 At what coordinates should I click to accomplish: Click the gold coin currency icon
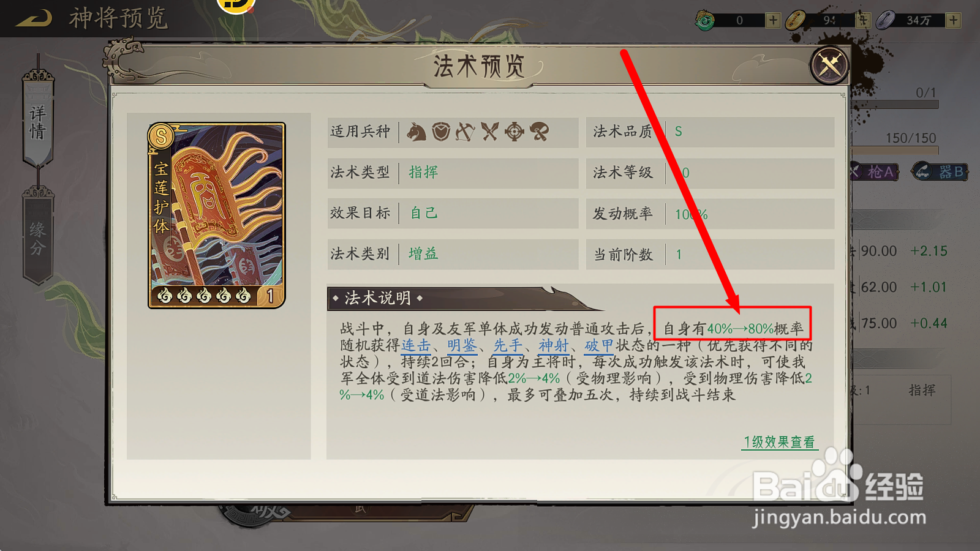point(795,20)
